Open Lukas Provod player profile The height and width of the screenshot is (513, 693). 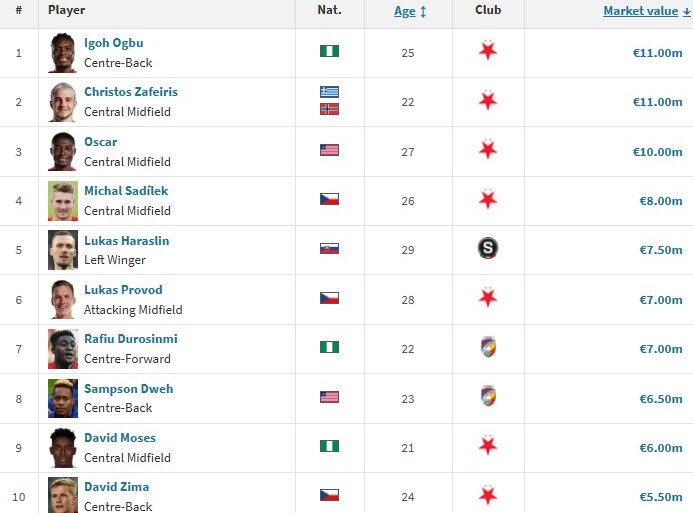(123, 290)
